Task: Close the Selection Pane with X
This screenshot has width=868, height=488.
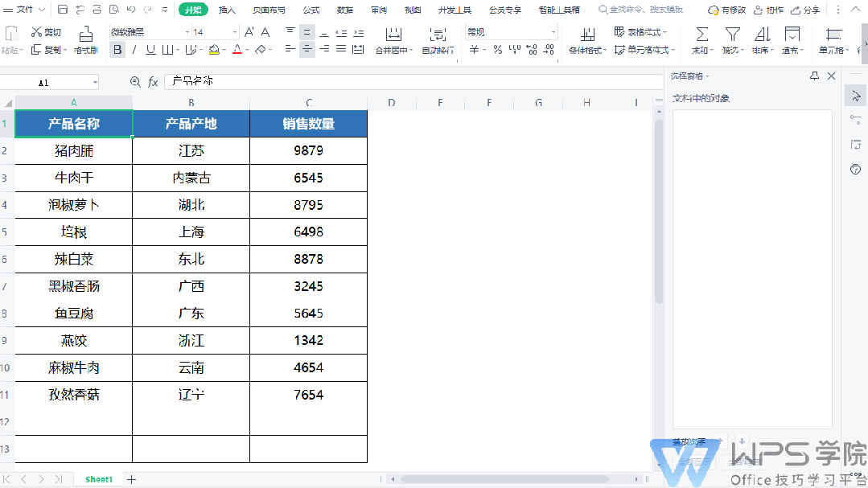Action: 832,76
